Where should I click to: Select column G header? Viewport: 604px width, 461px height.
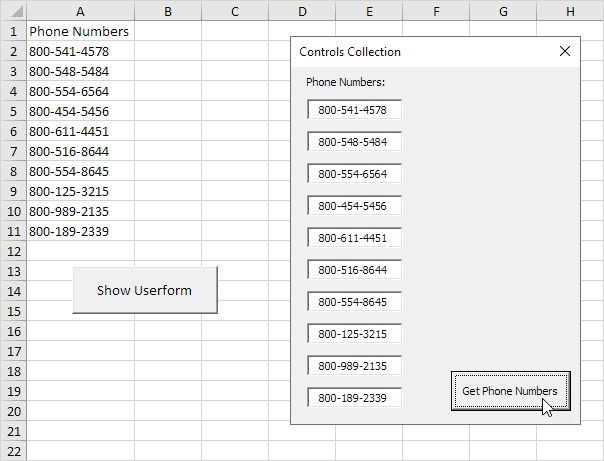tap(503, 11)
